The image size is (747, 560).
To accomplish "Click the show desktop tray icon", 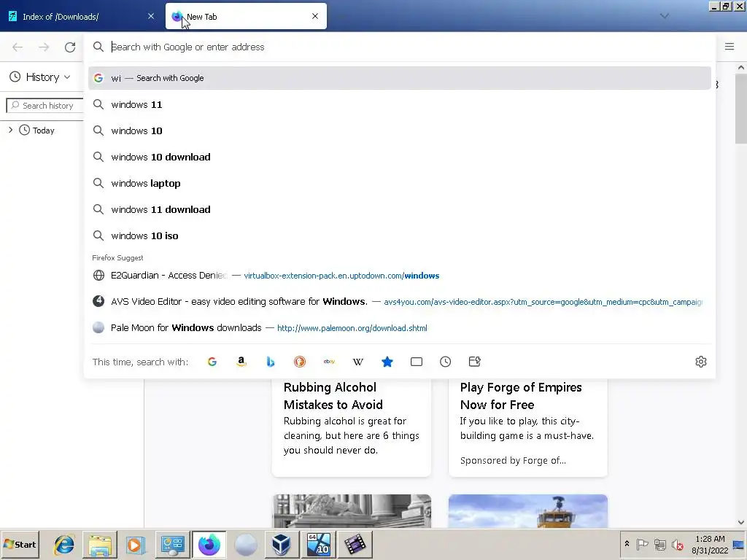I will 739,544.
